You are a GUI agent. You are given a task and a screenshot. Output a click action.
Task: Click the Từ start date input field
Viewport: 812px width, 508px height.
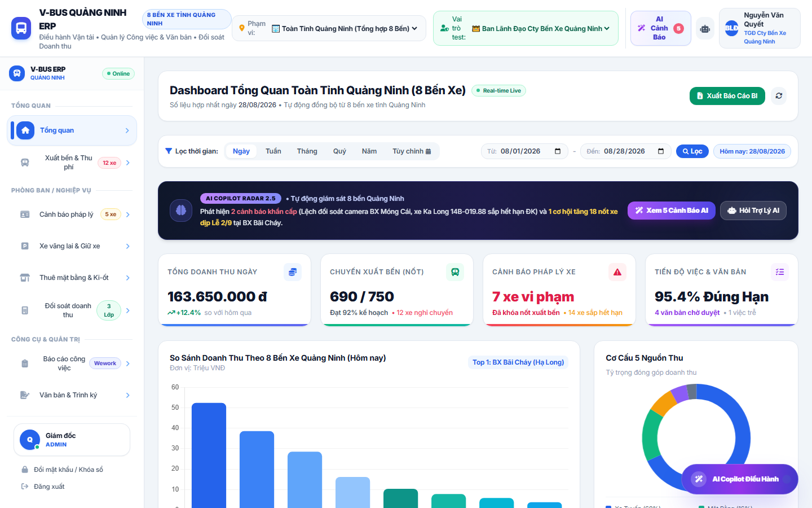(524, 151)
